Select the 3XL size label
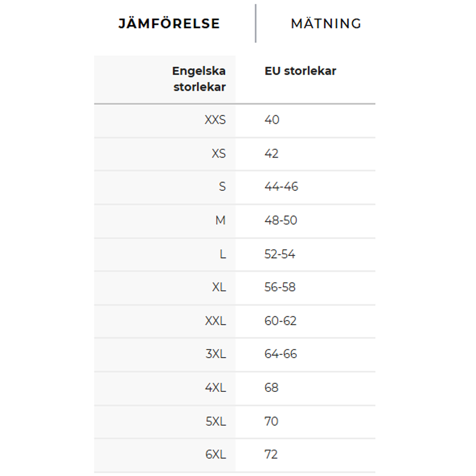 [216, 354]
